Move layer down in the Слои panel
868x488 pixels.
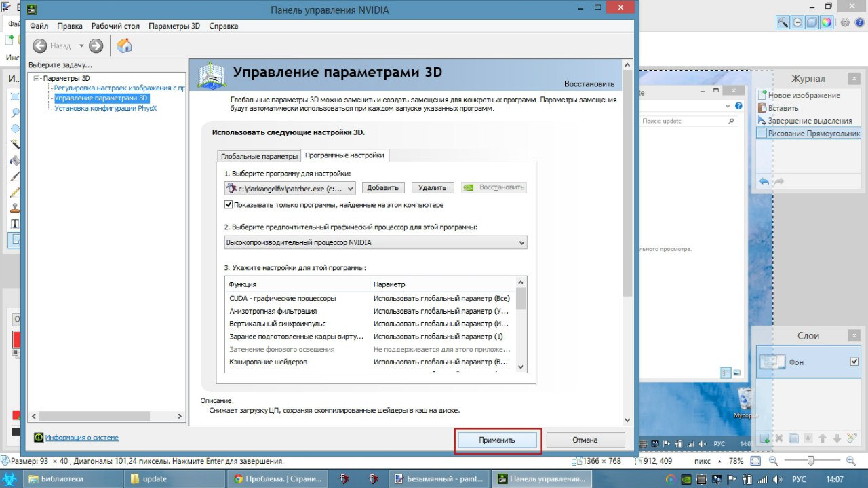837,438
